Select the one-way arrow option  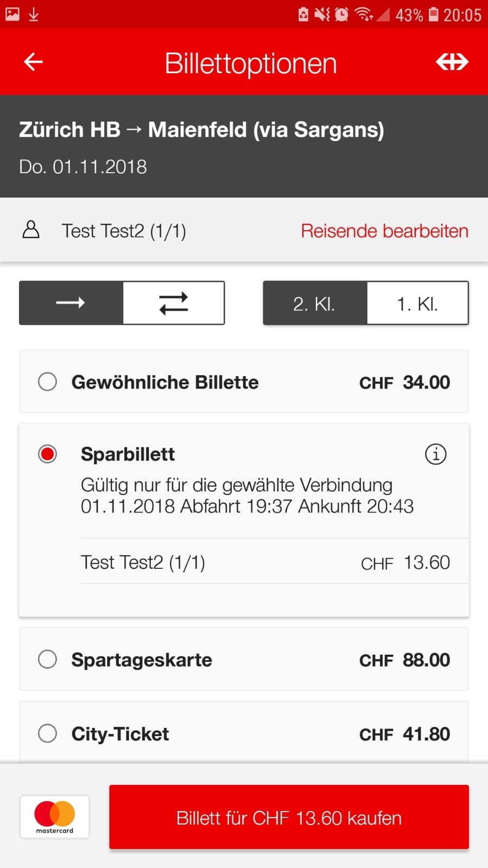(71, 303)
